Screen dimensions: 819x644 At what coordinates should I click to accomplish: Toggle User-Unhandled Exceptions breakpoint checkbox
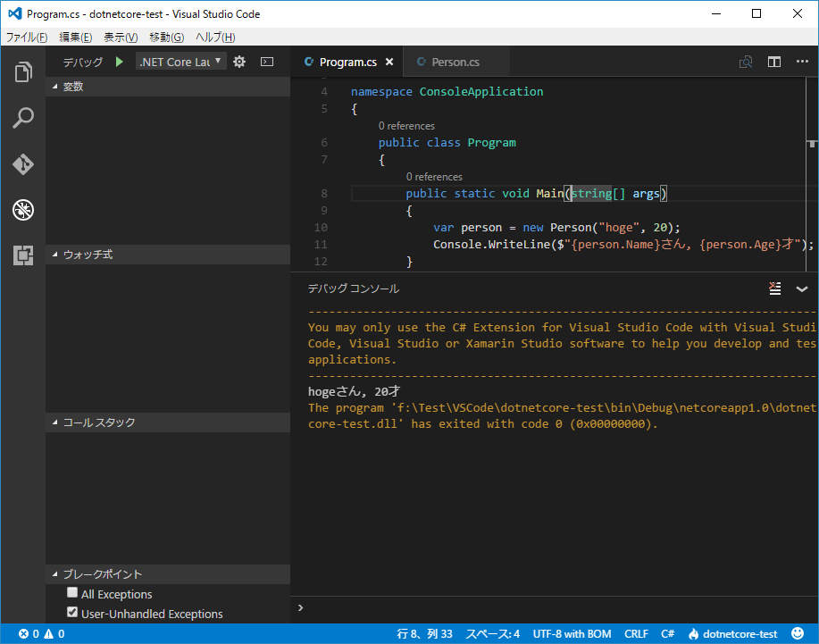point(72,612)
